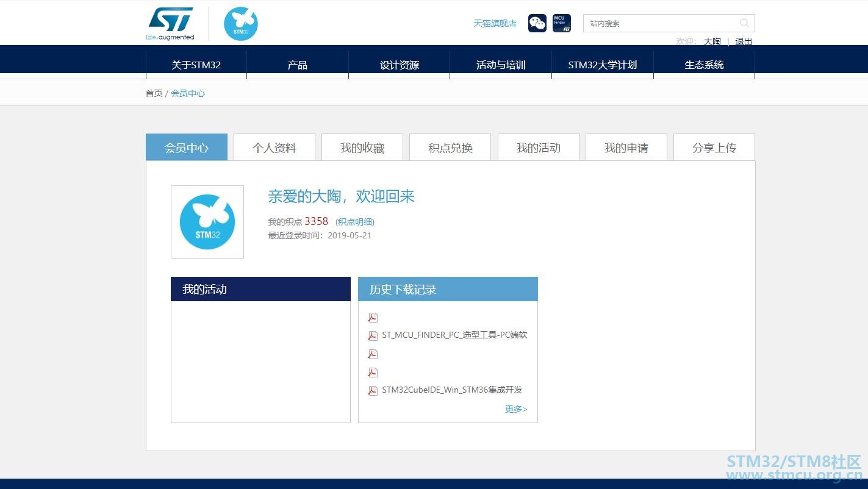Click the 我的活动 panel header
Screen dimensions: 868x489
click(x=260, y=289)
